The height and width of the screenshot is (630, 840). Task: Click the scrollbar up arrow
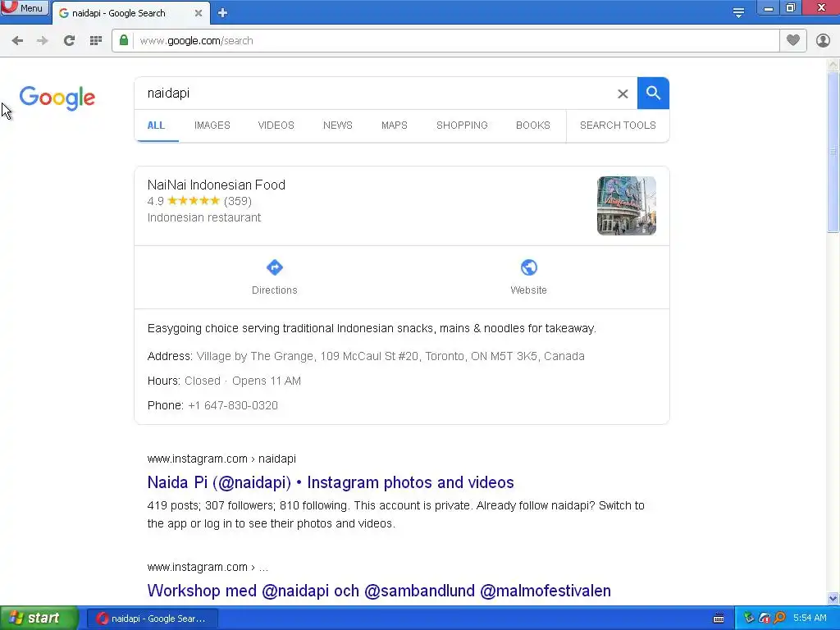(x=833, y=65)
